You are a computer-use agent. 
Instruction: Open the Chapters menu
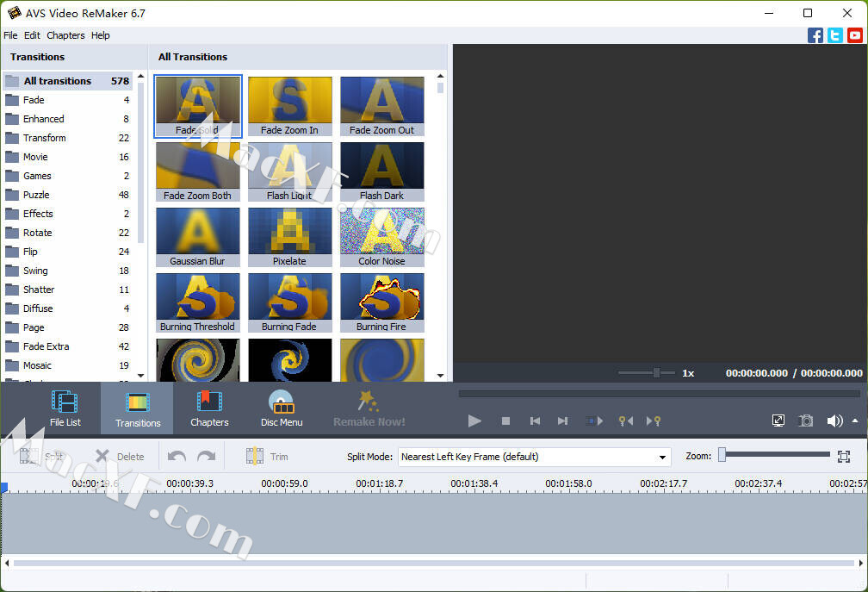[x=65, y=35]
